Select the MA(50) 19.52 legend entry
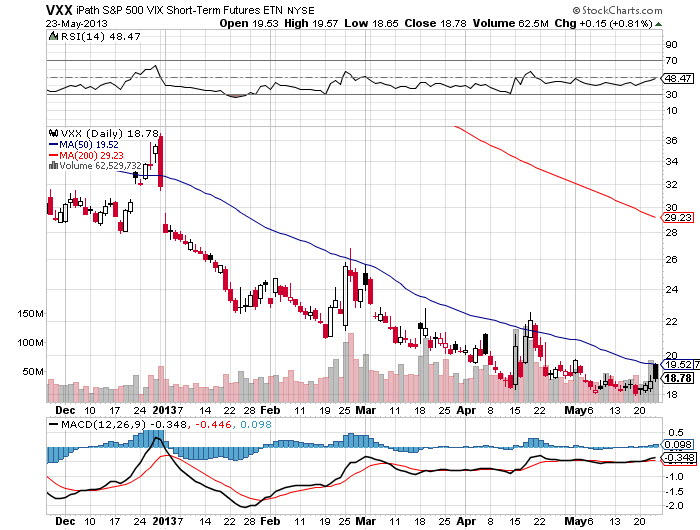 point(83,143)
